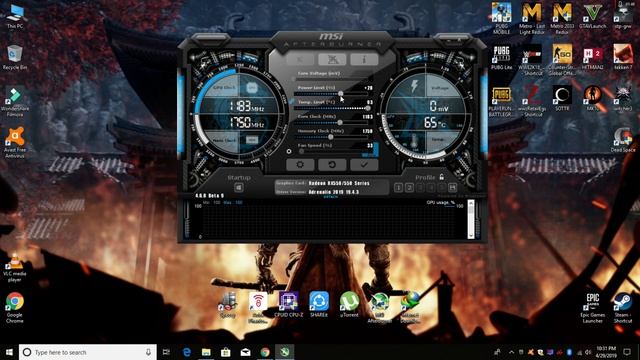Image resolution: width=640 pixels, height=360 pixels.
Task: Click the Reset button in Afterburner
Action: [x=332, y=164]
